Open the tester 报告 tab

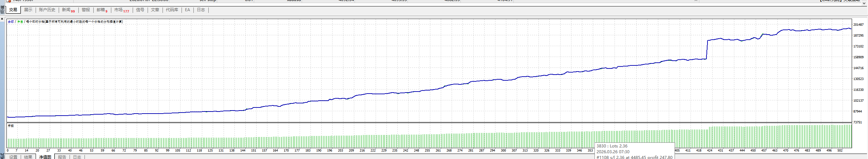tap(62, 157)
